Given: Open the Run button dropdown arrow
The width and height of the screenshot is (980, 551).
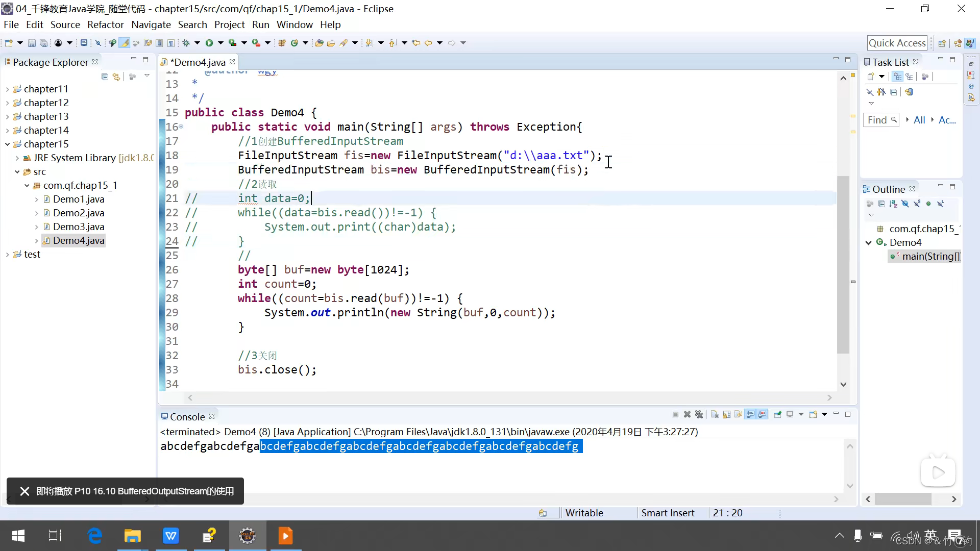Looking at the screenshot, I should tap(220, 43).
